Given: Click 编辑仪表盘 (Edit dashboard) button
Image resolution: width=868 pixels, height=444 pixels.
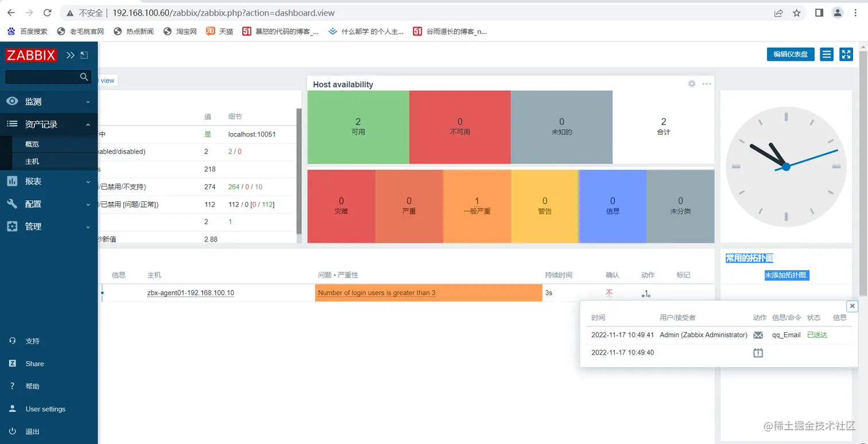Looking at the screenshot, I should click(x=790, y=54).
